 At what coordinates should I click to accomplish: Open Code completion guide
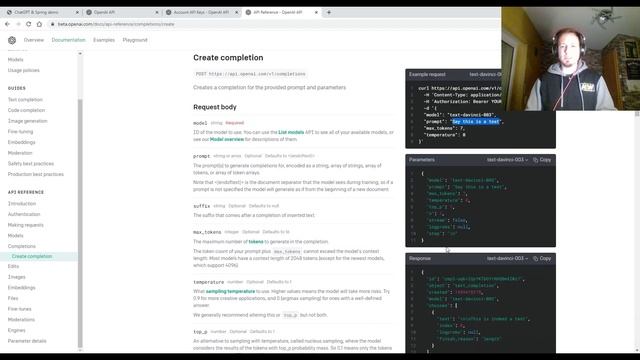pyautogui.click(x=27, y=110)
